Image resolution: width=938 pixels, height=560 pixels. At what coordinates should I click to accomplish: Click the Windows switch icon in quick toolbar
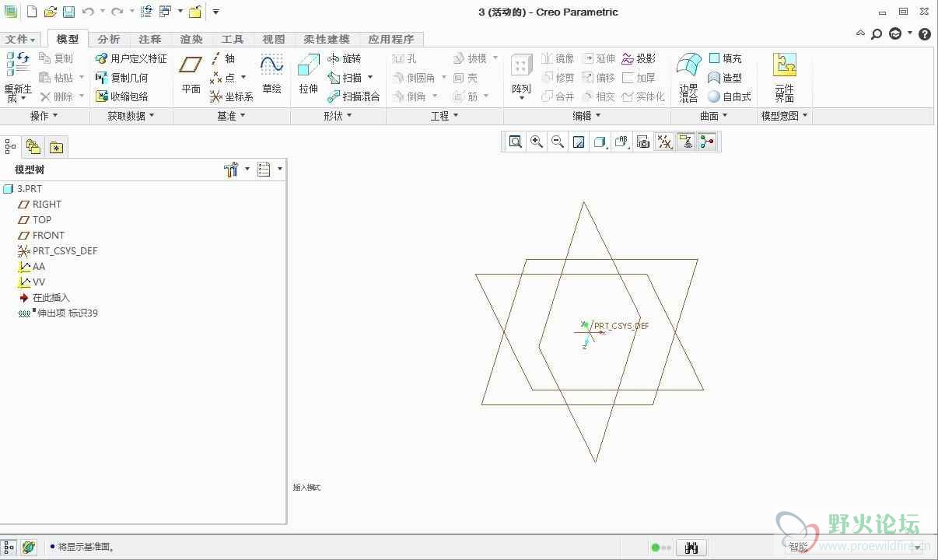pyautogui.click(x=166, y=12)
